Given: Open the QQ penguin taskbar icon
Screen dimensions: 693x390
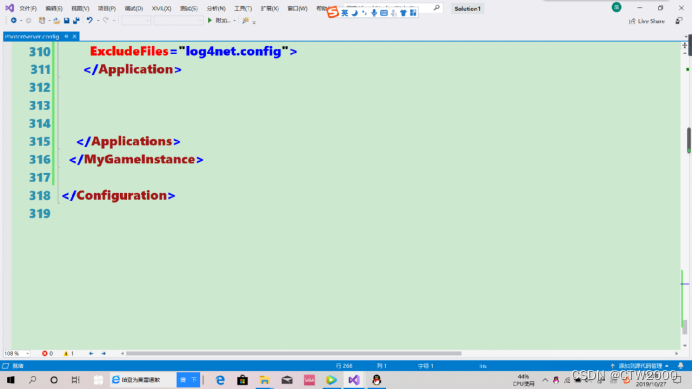Looking at the screenshot, I should pyautogui.click(x=377, y=380).
